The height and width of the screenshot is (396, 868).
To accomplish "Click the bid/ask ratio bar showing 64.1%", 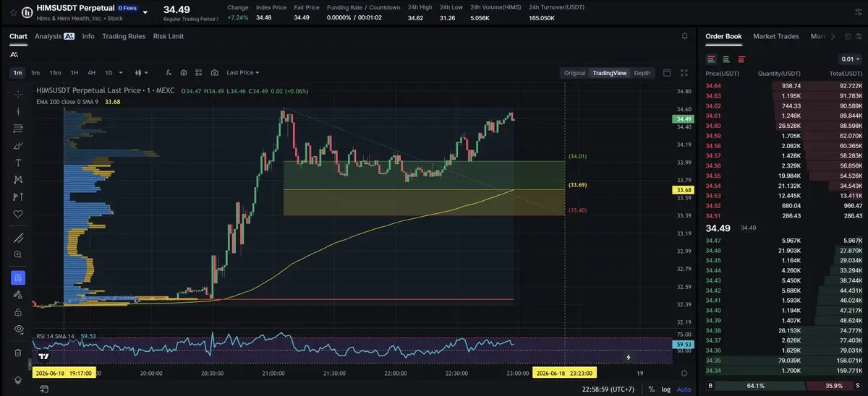I will click(784, 386).
